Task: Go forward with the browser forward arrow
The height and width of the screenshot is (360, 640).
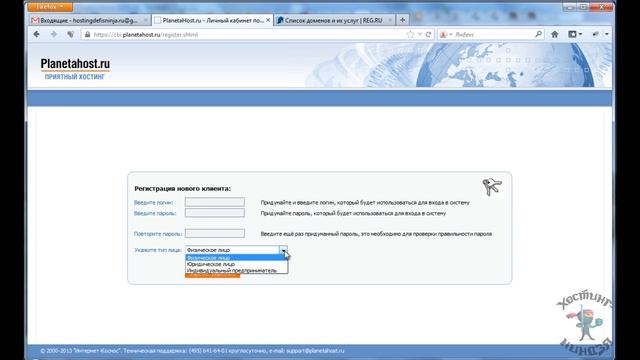Action: (x=54, y=35)
